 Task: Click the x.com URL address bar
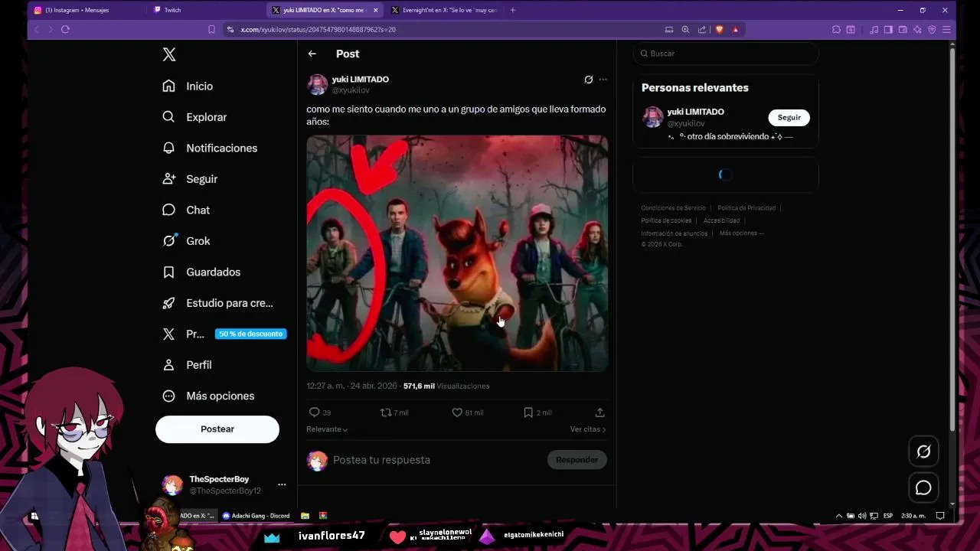444,29
